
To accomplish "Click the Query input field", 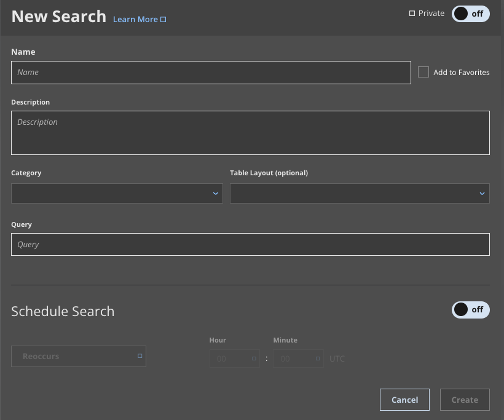I will pos(250,244).
